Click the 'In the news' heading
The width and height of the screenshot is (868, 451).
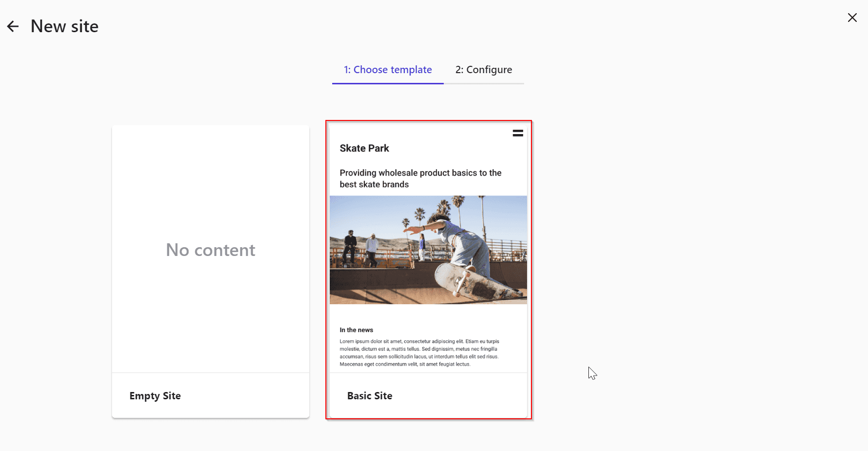click(x=357, y=330)
